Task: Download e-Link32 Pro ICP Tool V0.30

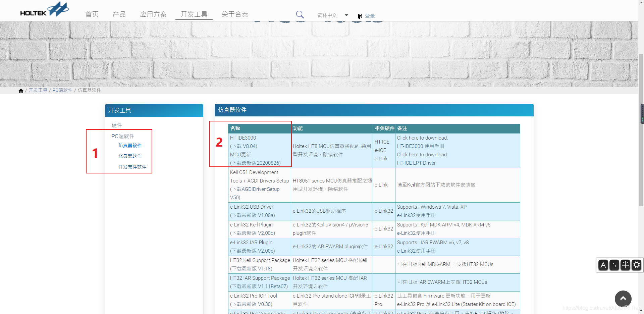Action: coord(251,304)
